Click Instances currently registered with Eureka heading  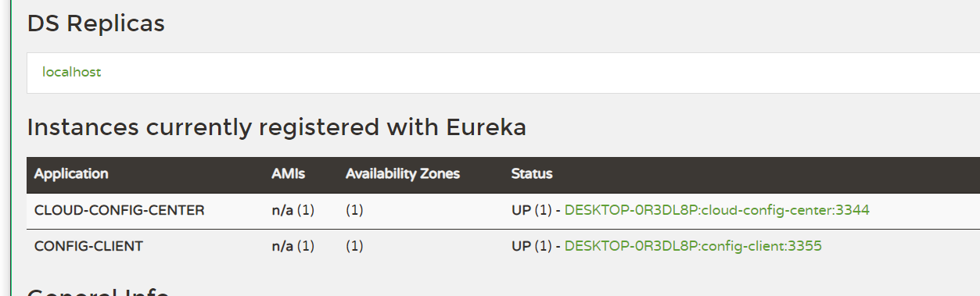pos(277,127)
